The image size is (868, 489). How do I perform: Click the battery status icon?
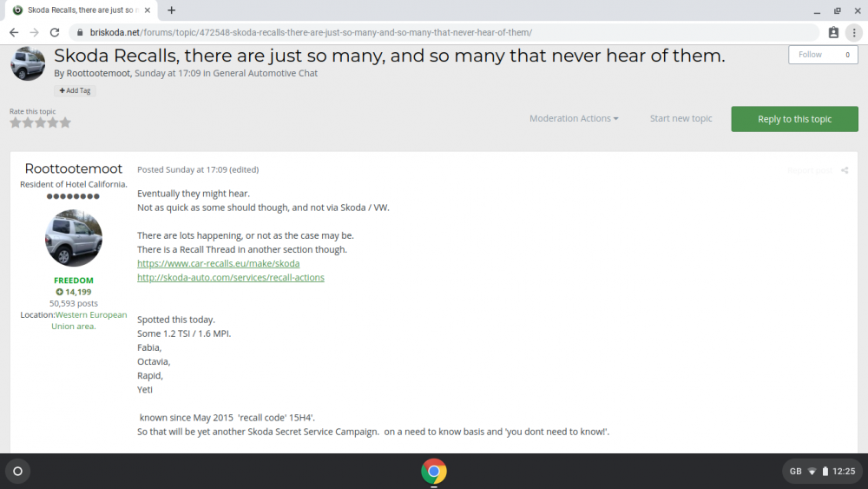(x=825, y=472)
